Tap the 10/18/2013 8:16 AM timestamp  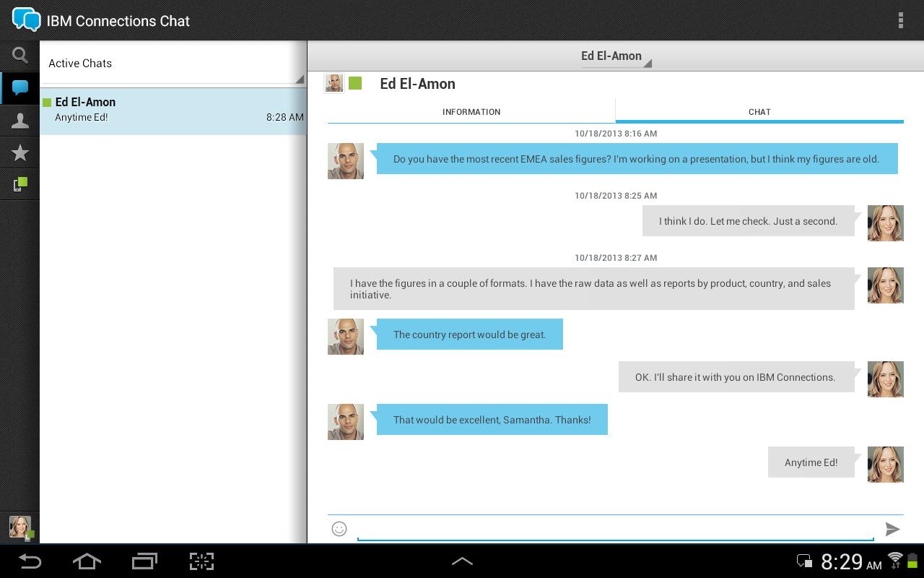616,134
